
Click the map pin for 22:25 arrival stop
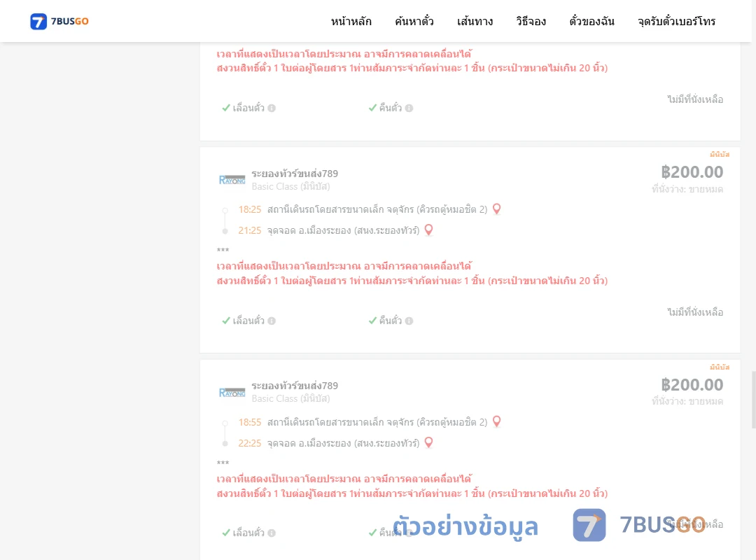click(428, 443)
